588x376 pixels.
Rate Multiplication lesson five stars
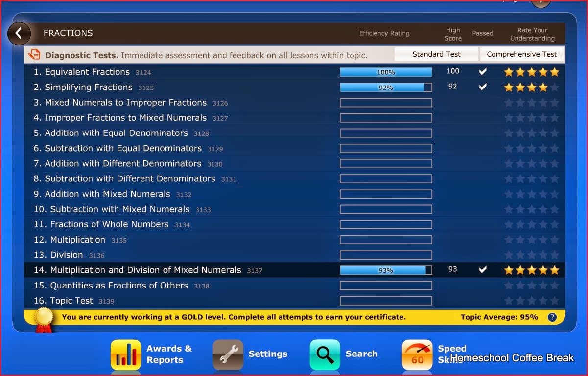[554, 239]
